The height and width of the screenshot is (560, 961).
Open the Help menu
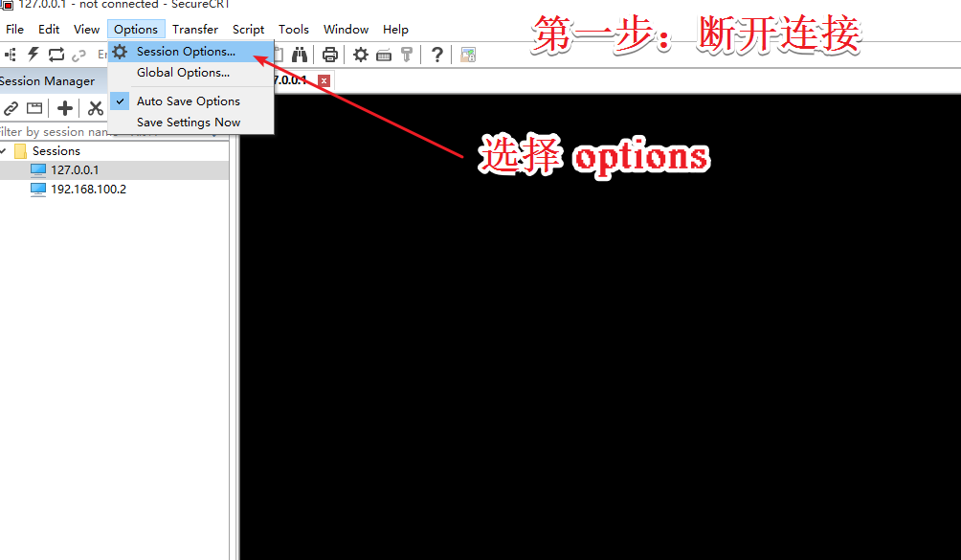395,30
